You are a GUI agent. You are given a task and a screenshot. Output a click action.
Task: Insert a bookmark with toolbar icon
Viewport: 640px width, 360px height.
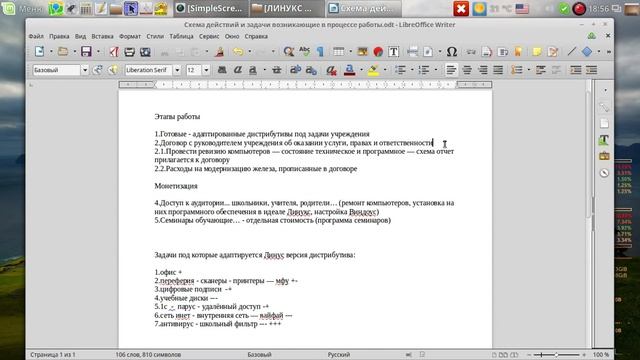coord(518,52)
